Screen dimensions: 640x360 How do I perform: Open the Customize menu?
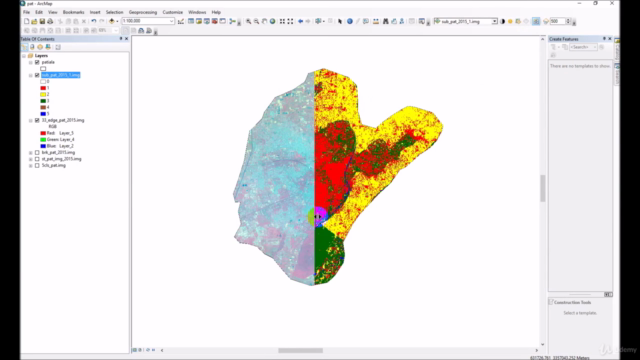pos(173,12)
